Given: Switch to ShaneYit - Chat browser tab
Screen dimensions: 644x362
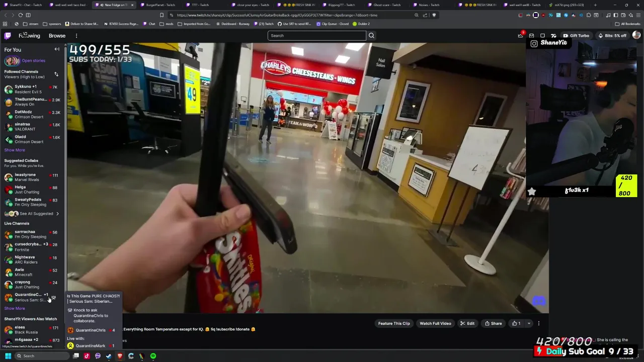Looking at the screenshot, I should [x=22, y=5].
